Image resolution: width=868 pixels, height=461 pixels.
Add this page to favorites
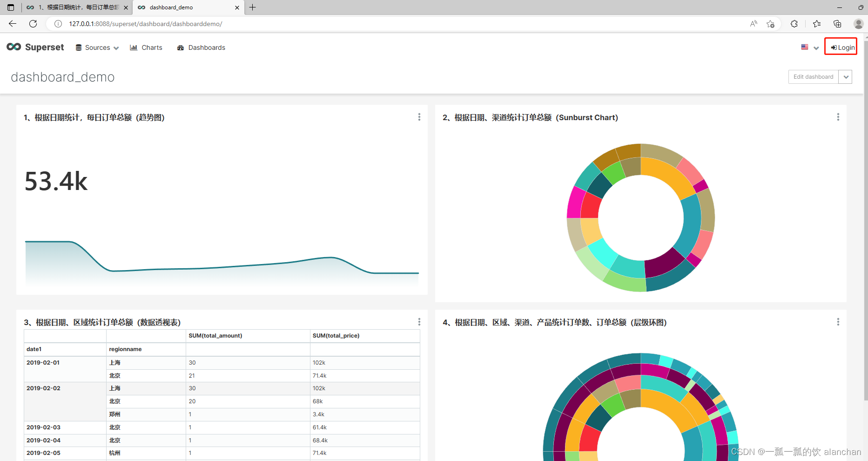click(x=771, y=24)
